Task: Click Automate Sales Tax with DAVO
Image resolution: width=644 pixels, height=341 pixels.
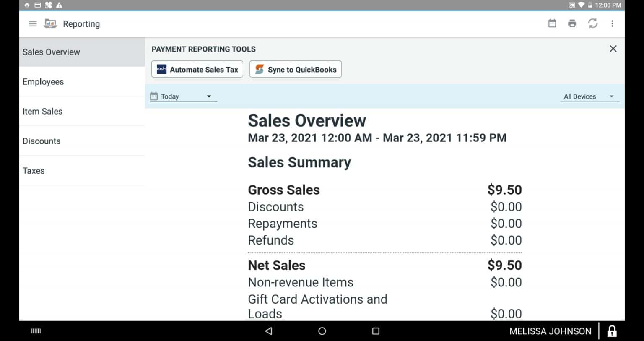Action: click(x=197, y=69)
